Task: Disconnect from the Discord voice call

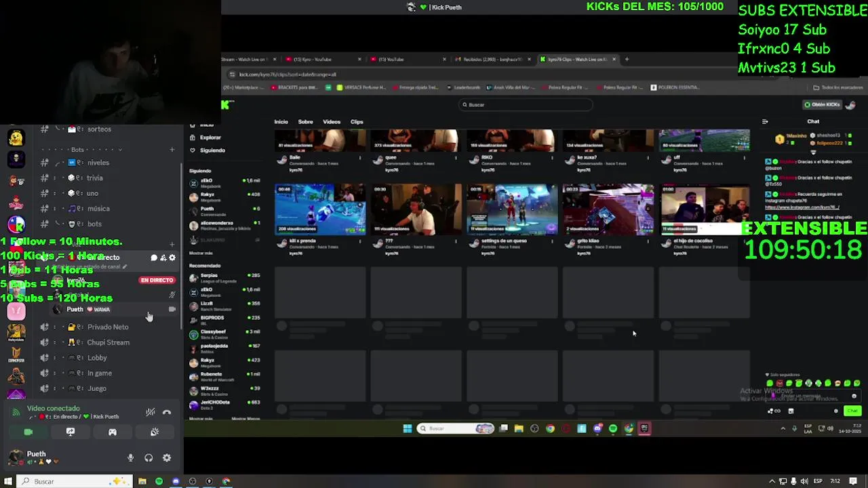Action: coord(167,412)
